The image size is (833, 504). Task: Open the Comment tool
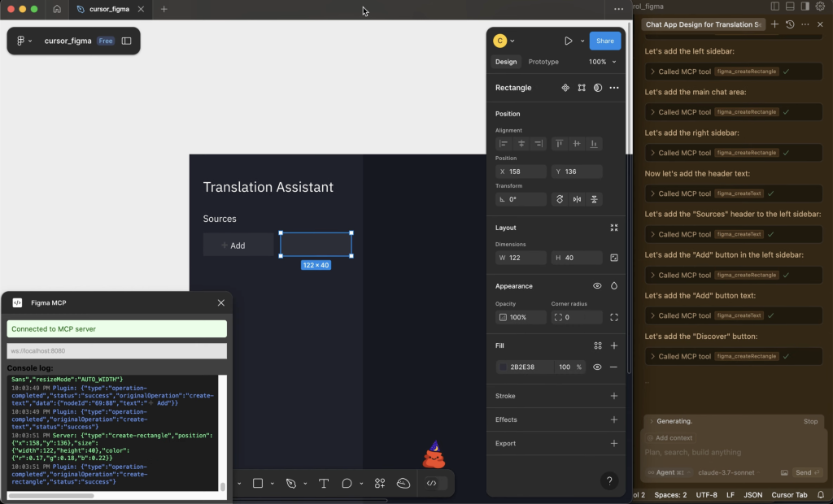(x=347, y=483)
